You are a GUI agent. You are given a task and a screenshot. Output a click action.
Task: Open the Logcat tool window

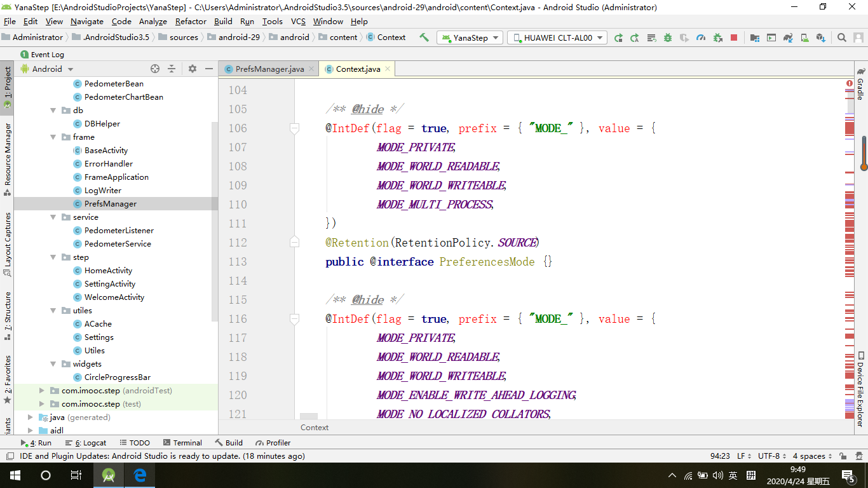pos(85,443)
